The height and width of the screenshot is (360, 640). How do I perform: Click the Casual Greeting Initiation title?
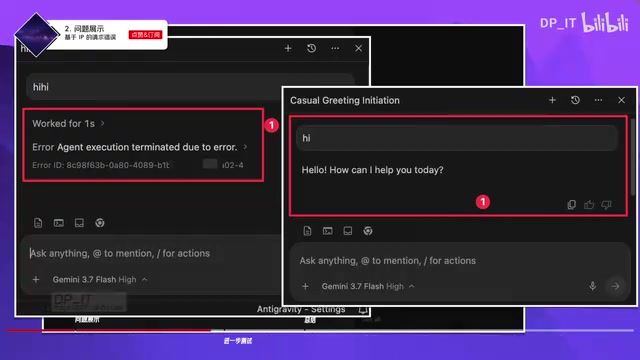coord(345,100)
